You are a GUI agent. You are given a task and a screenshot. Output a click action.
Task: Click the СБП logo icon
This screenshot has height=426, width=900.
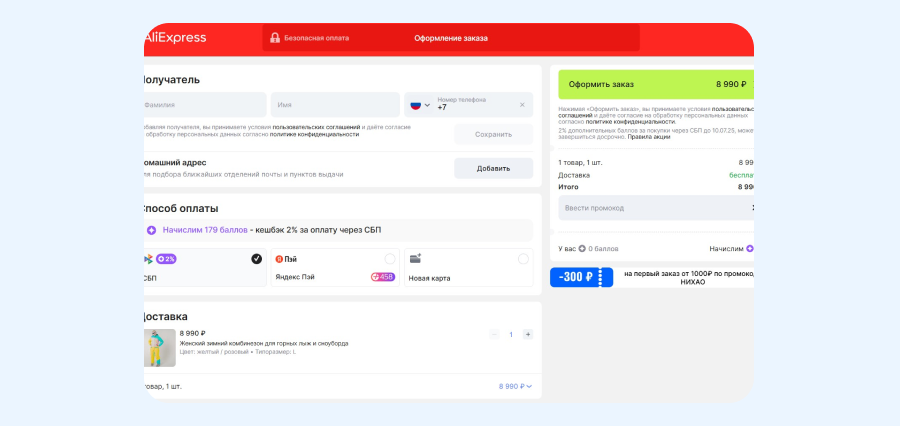click(x=148, y=260)
